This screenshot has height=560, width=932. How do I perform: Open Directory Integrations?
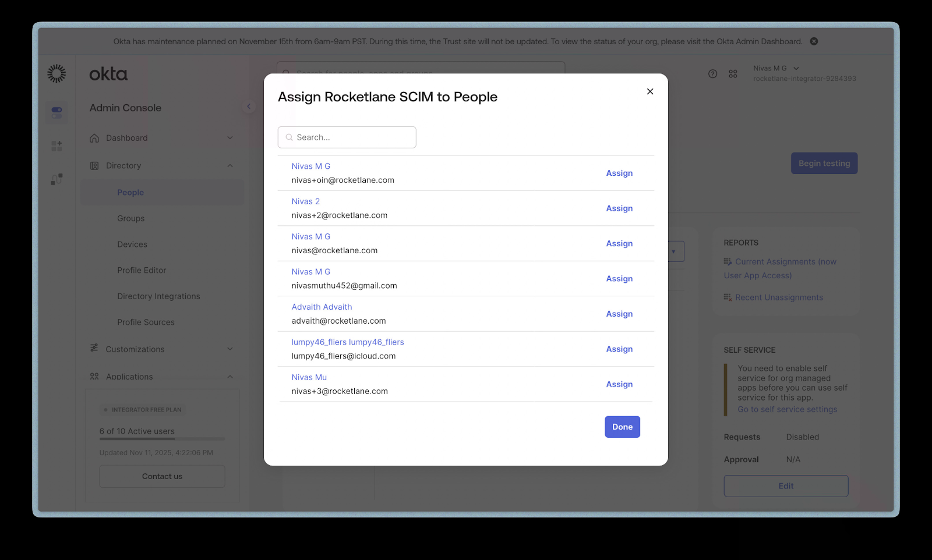pyautogui.click(x=158, y=296)
